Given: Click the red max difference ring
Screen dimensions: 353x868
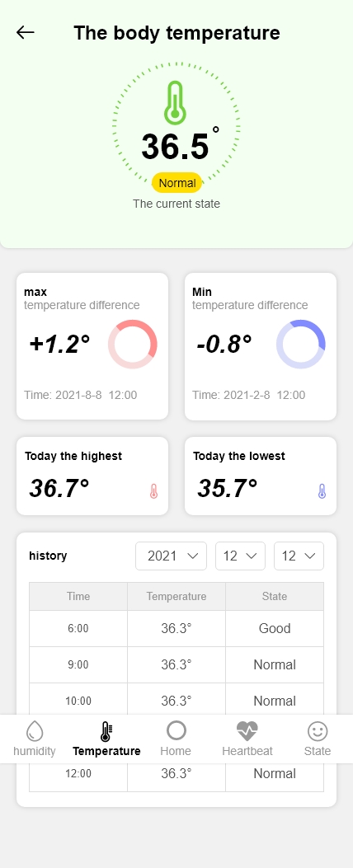Looking at the screenshot, I should 133,345.
